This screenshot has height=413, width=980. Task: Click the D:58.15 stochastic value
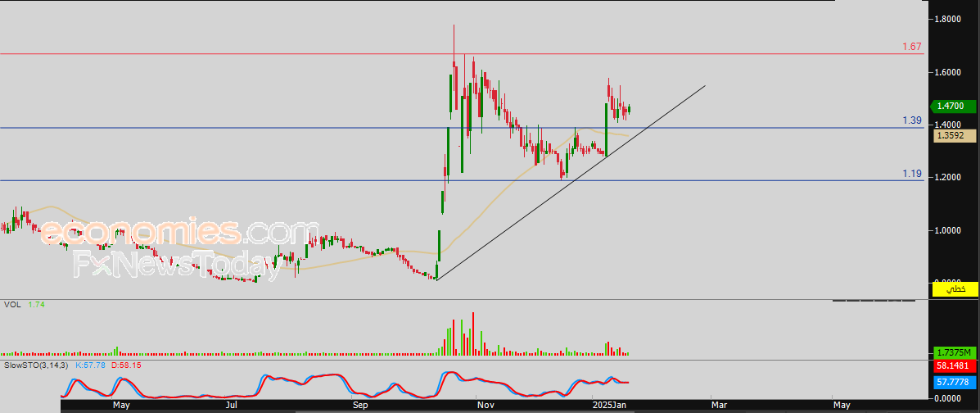coord(125,364)
